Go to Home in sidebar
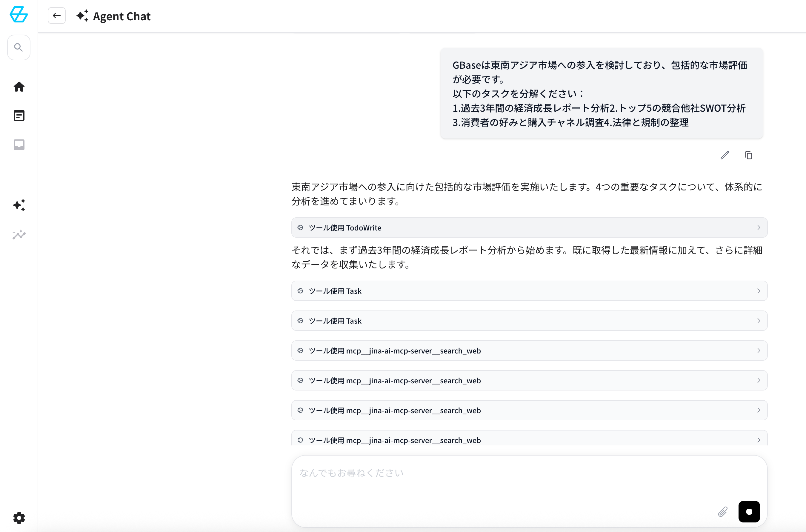806x532 pixels. [19, 87]
